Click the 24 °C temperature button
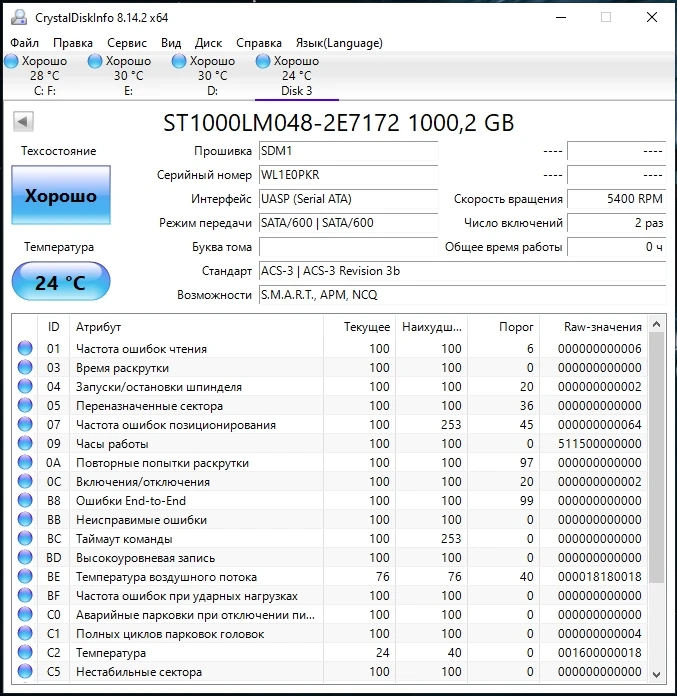Image resolution: width=677 pixels, height=696 pixels. pos(61,282)
